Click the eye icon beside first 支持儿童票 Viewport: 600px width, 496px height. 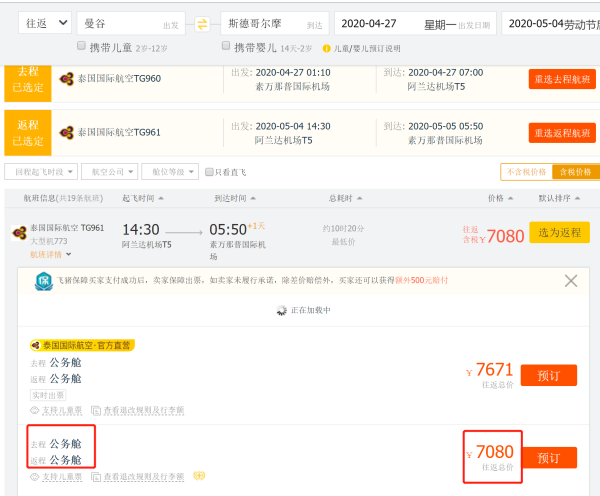pyautogui.click(x=34, y=411)
